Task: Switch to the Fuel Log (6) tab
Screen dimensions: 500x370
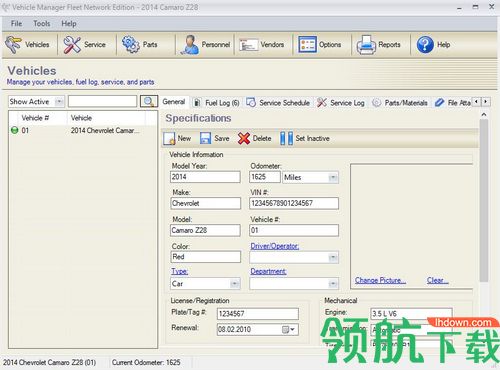Action: (217, 103)
